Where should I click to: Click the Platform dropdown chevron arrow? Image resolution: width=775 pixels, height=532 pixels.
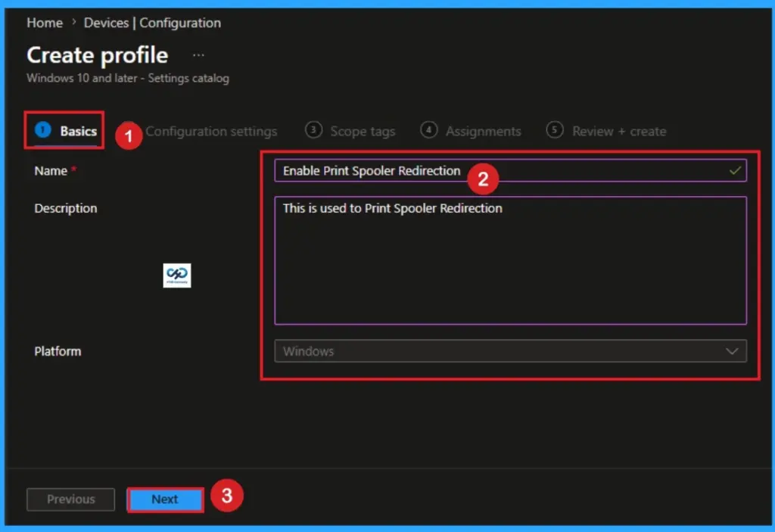click(732, 351)
